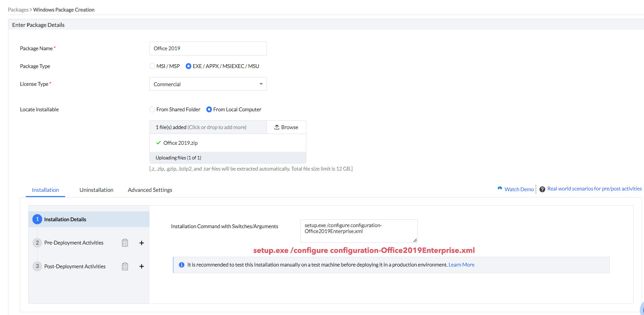Switch to the Uninstallation tab

point(97,190)
